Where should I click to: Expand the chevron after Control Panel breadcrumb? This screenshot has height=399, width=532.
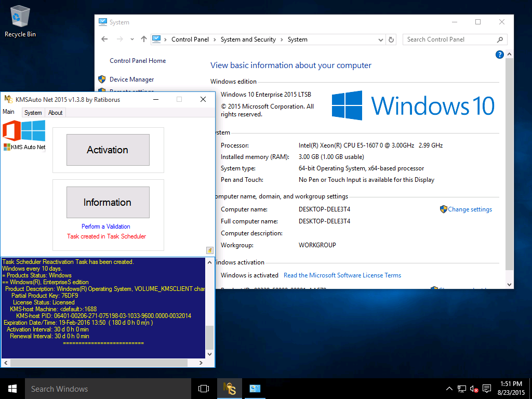click(215, 39)
